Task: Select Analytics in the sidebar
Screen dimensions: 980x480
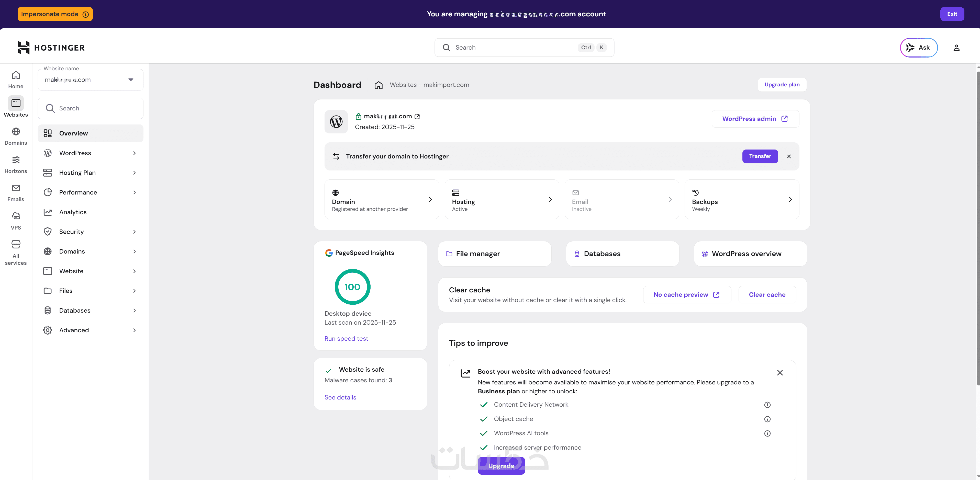Action: pos(73,212)
